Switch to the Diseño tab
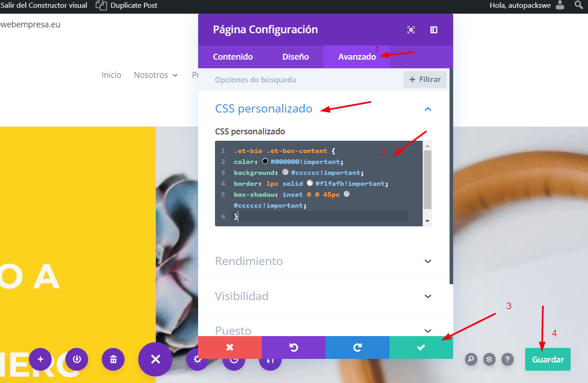588x383 pixels. 296,57
